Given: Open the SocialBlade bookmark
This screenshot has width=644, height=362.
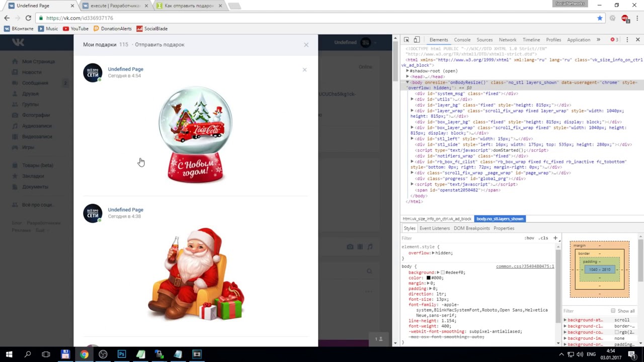Looking at the screenshot, I should tap(152, 29).
